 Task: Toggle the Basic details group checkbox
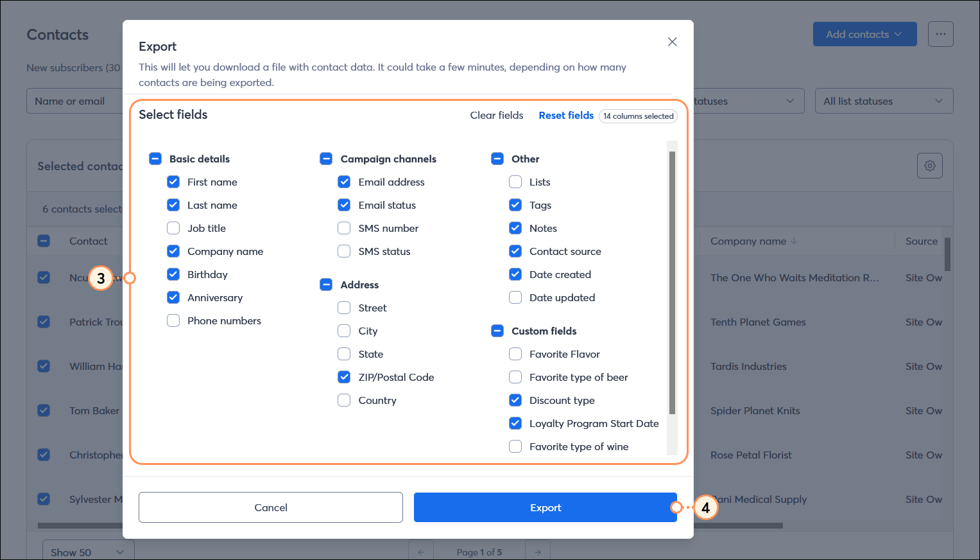pos(155,159)
